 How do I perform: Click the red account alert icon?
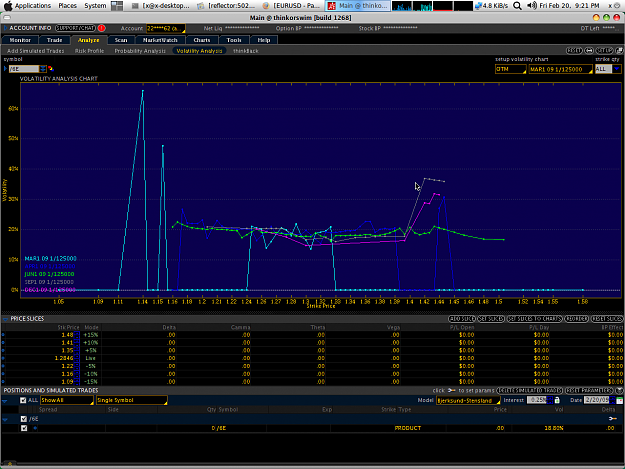pos(102,28)
